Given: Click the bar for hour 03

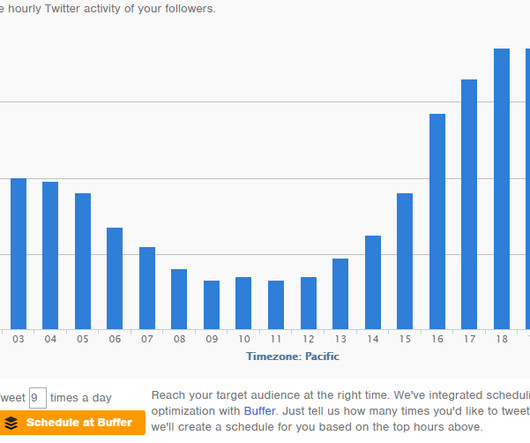Looking at the screenshot, I should click(x=19, y=254).
